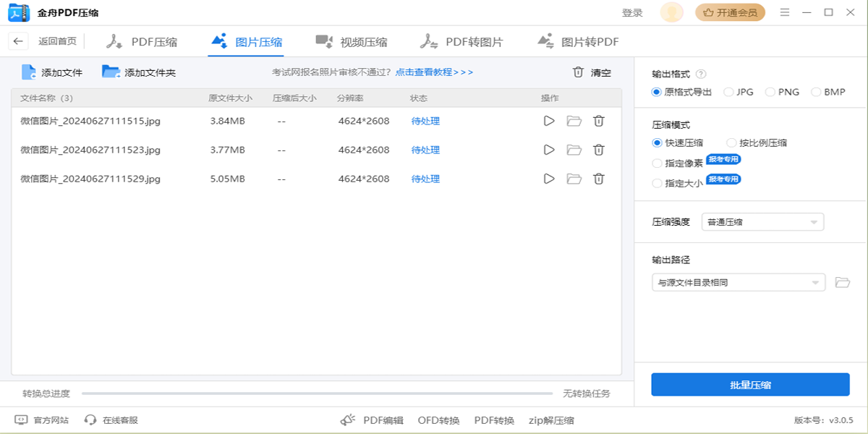Click file name 微信图片_20240627111523.jpg
The image size is (868, 434).
pyautogui.click(x=90, y=150)
